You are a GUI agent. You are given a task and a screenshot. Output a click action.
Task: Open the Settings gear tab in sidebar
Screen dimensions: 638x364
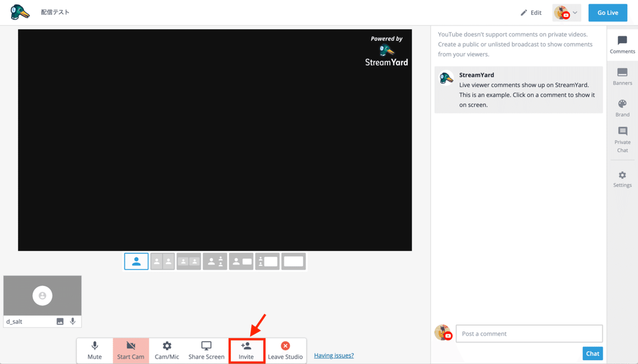click(x=623, y=180)
